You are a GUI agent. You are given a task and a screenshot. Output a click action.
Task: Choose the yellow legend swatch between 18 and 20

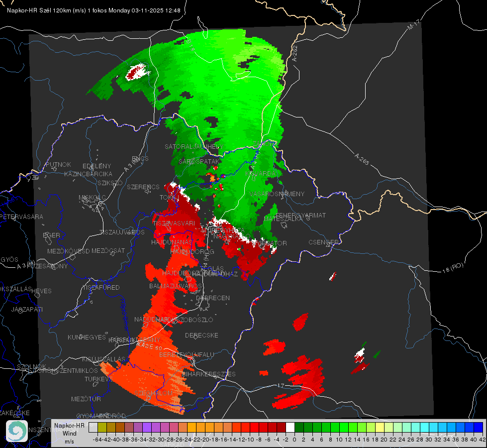coord(380,427)
